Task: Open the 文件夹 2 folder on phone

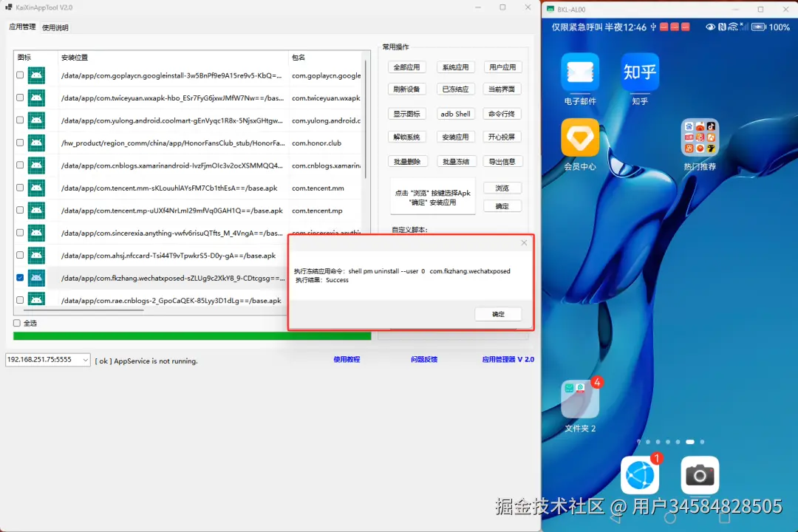Action: (x=580, y=399)
